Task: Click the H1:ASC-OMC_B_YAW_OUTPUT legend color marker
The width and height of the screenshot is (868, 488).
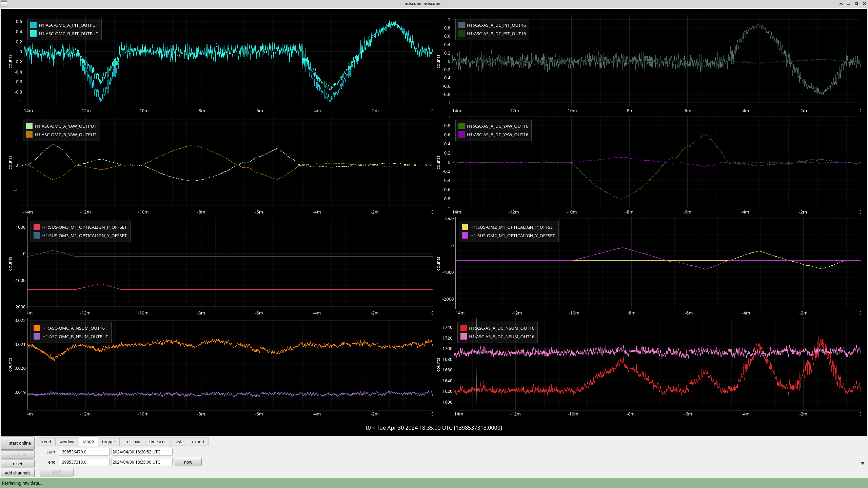Action: [29, 135]
